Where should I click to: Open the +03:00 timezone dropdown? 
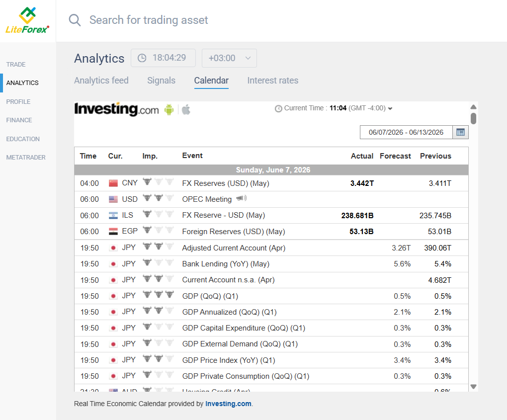pos(229,58)
